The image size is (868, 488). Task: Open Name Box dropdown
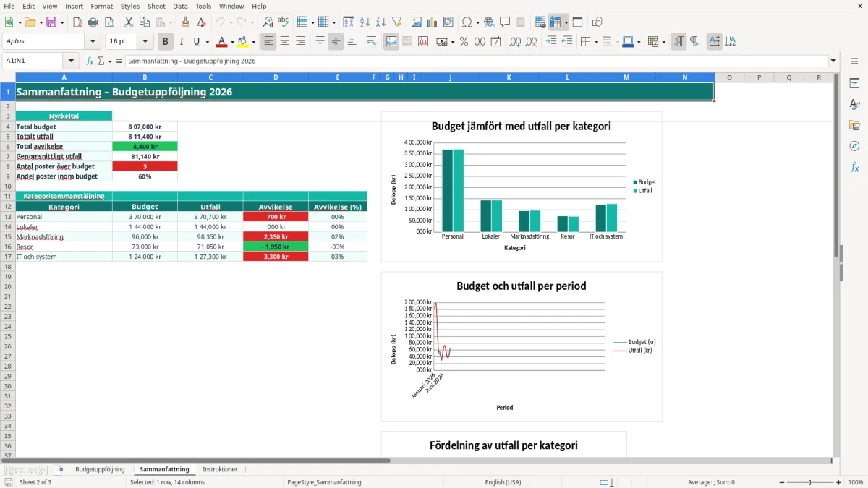[71, 61]
